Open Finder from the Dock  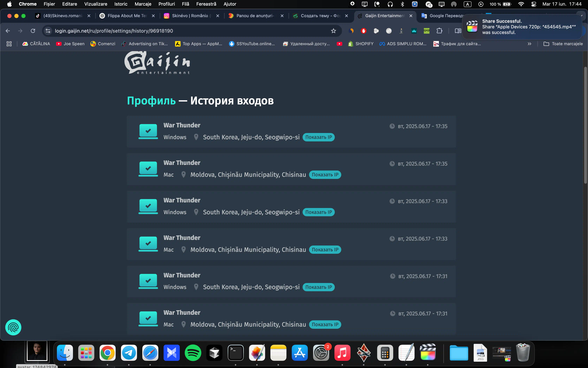click(65, 353)
